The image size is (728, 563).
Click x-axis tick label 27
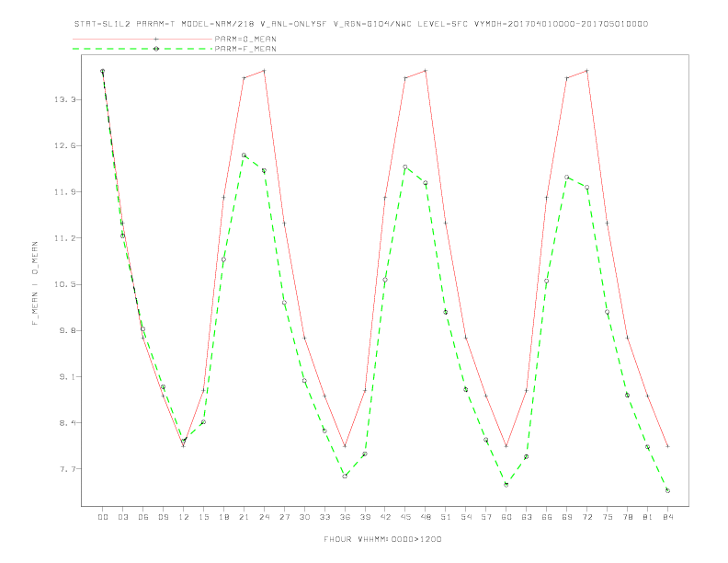pyautogui.click(x=284, y=517)
